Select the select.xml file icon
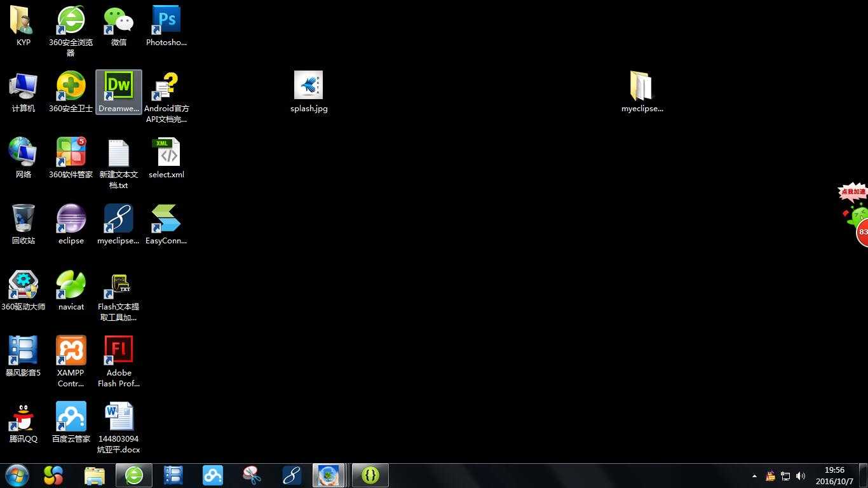 click(x=166, y=158)
